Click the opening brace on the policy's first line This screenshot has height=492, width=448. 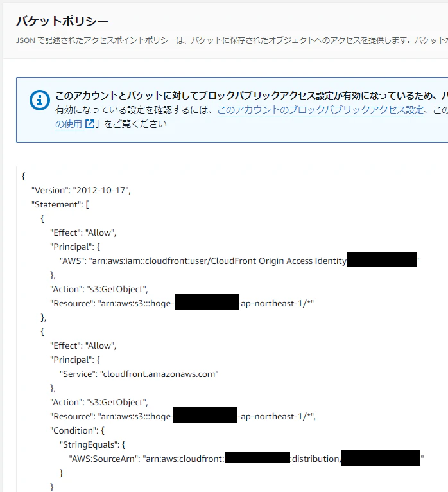(x=24, y=177)
